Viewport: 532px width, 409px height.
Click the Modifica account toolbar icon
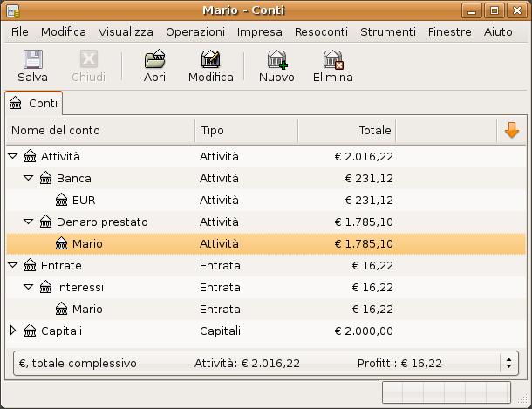tap(210, 60)
